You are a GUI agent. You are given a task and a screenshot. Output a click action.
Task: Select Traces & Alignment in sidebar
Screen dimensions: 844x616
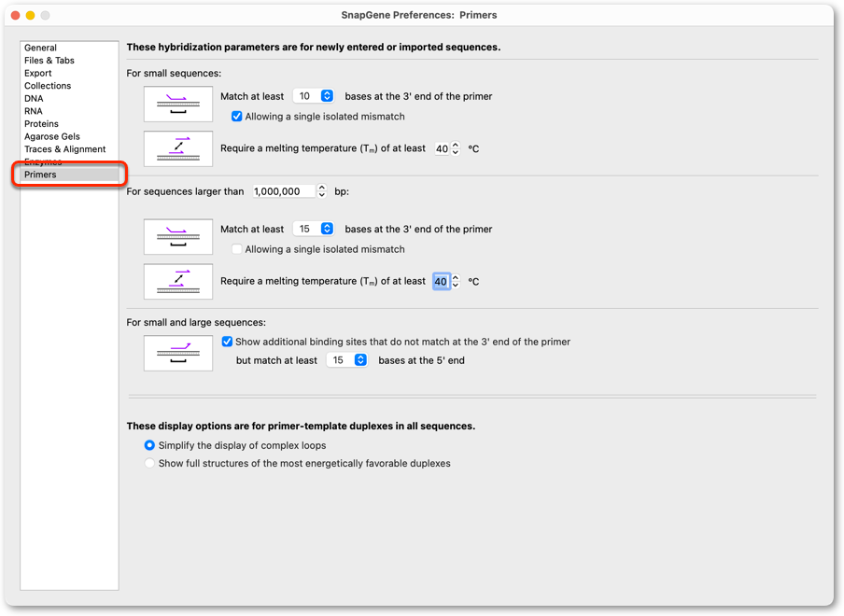[x=64, y=149]
